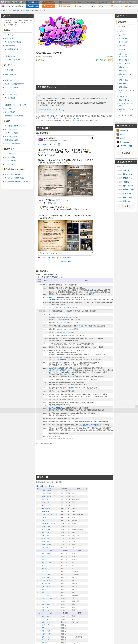Show more under 人気記事ランキング with もっと見る

click(126, 153)
